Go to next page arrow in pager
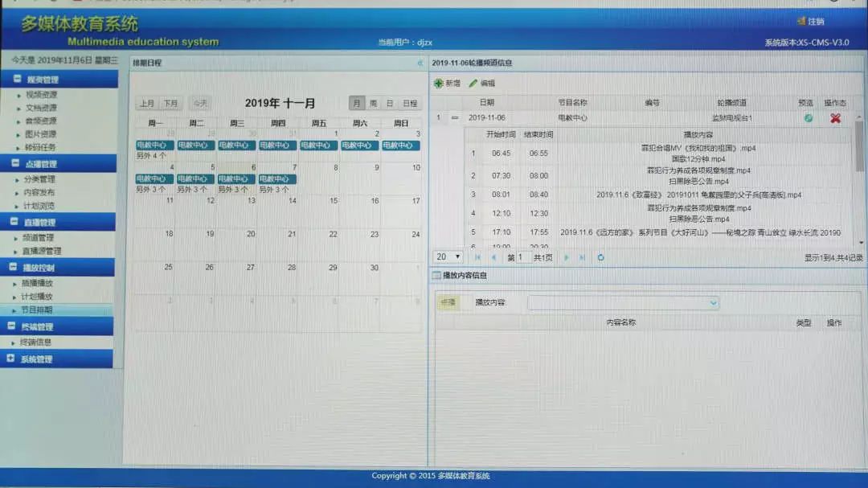 pyautogui.click(x=567, y=257)
